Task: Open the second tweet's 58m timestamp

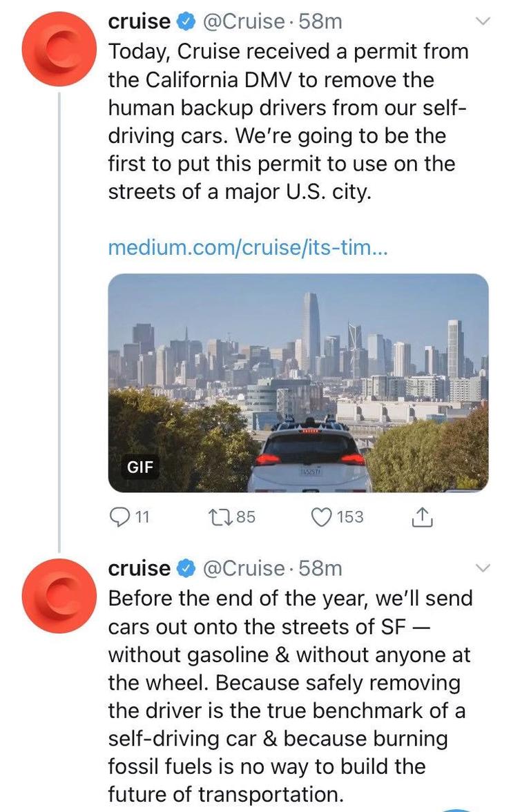Action: point(320,568)
